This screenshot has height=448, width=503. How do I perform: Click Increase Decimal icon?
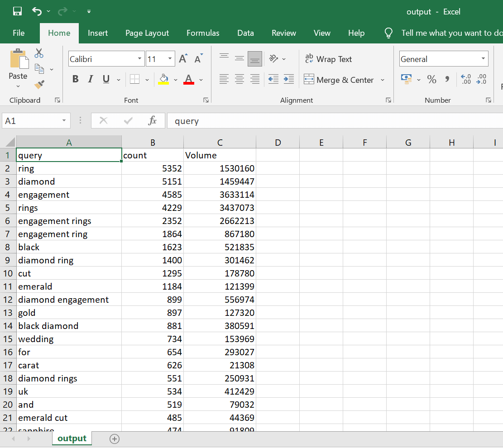click(466, 79)
